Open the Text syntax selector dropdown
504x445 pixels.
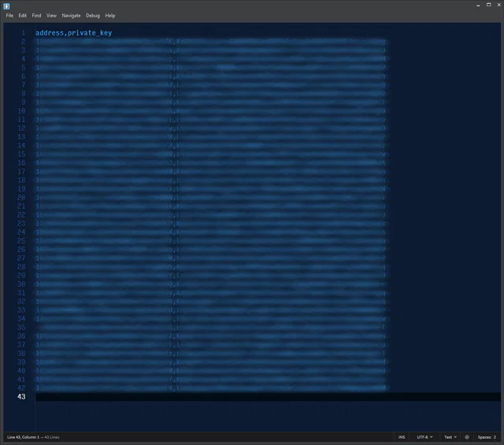tap(450, 437)
